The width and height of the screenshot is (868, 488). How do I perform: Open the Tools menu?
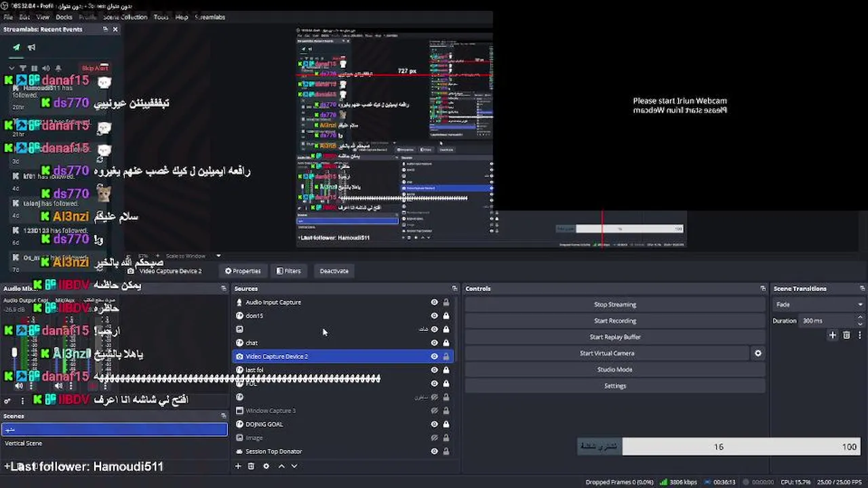[161, 17]
